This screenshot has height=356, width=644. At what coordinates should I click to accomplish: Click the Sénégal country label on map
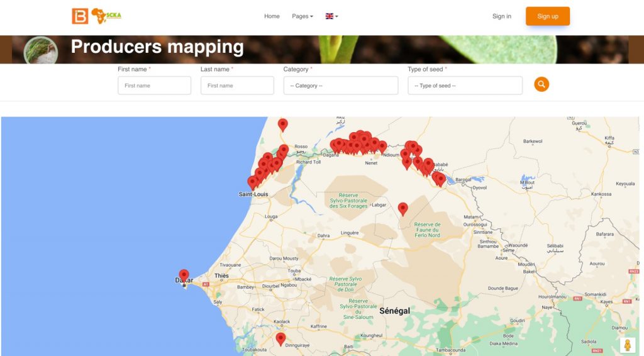coord(394,311)
